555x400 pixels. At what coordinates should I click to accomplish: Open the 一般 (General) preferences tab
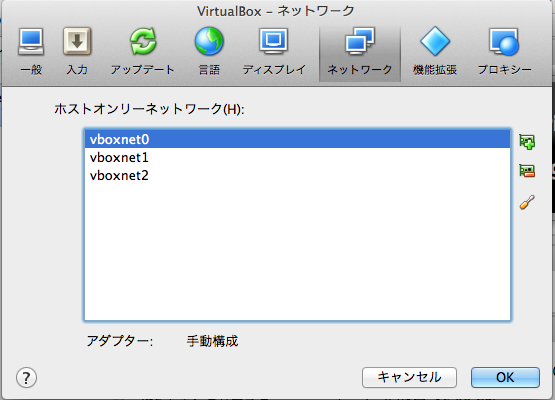[31, 52]
